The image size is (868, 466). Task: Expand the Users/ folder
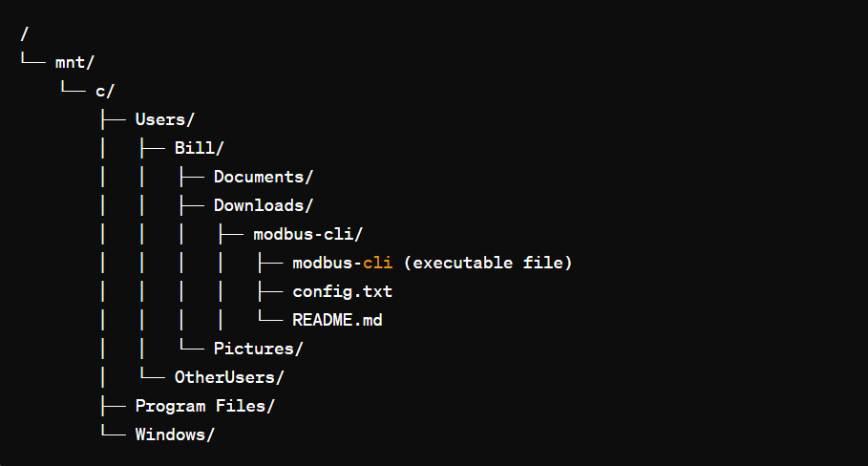[x=164, y=119]
